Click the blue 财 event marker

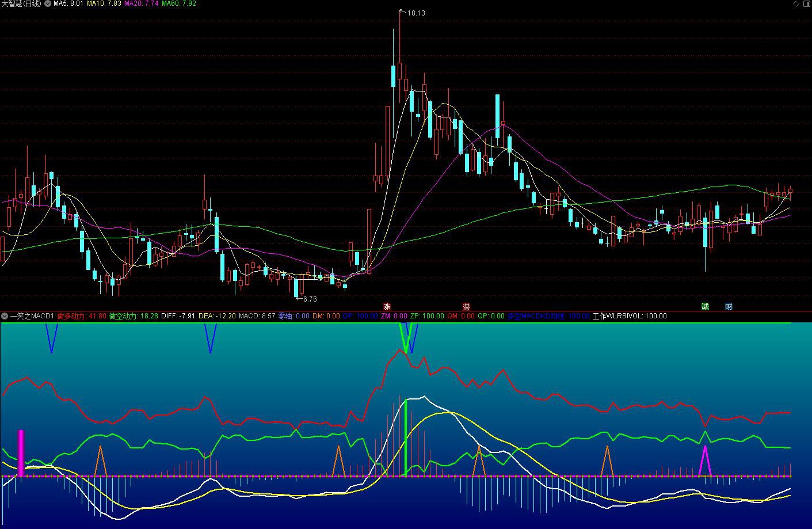729,307
